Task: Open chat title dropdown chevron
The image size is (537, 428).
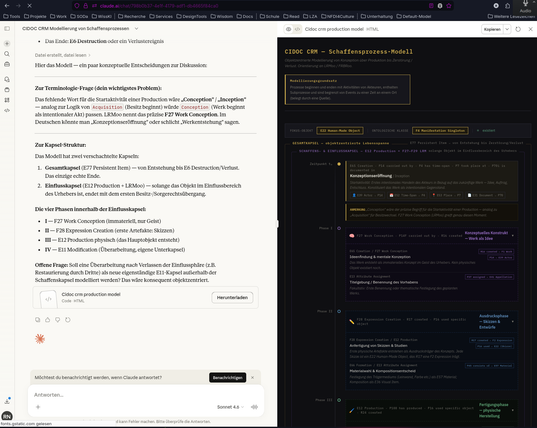Action: click(136, 29)
